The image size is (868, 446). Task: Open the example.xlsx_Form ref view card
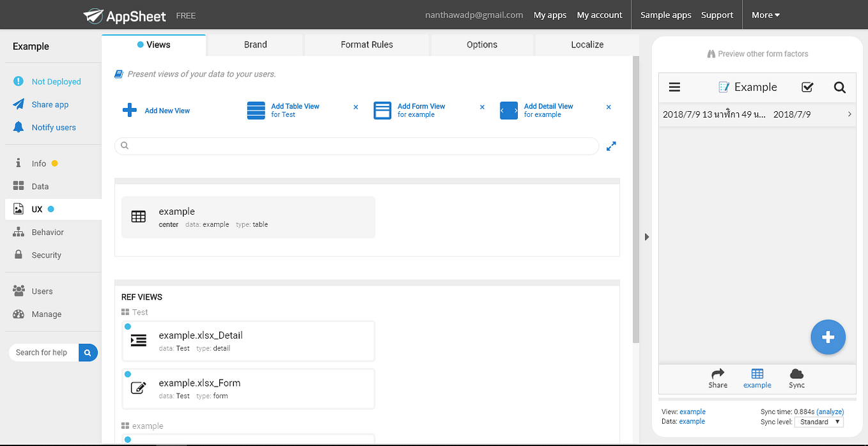[x=248, y=388]
